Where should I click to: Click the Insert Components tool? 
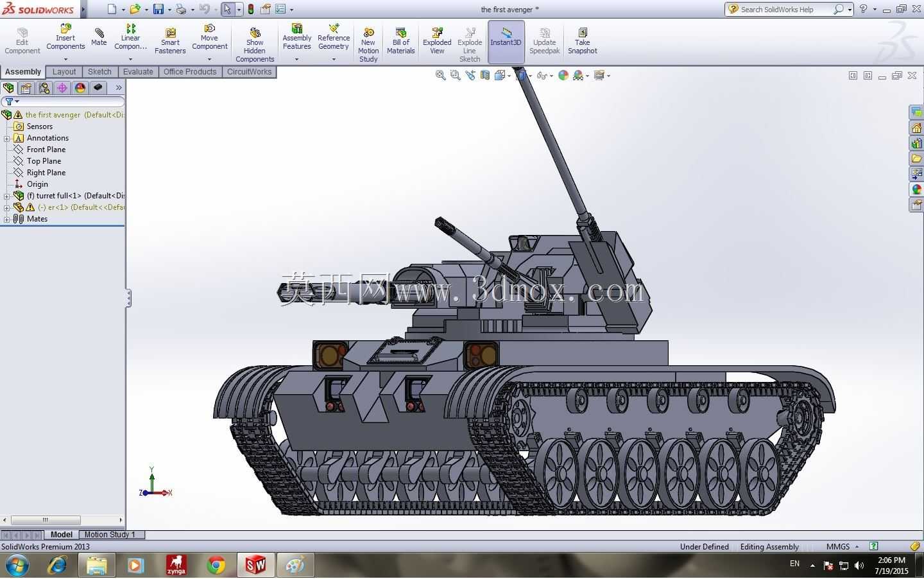click(x=65, y=37)
